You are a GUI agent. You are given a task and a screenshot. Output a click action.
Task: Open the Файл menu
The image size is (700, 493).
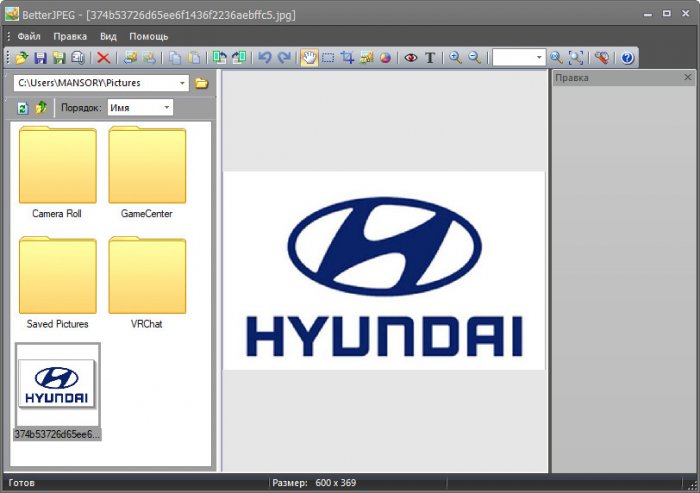pyautogui.click(x=29, y=36)
